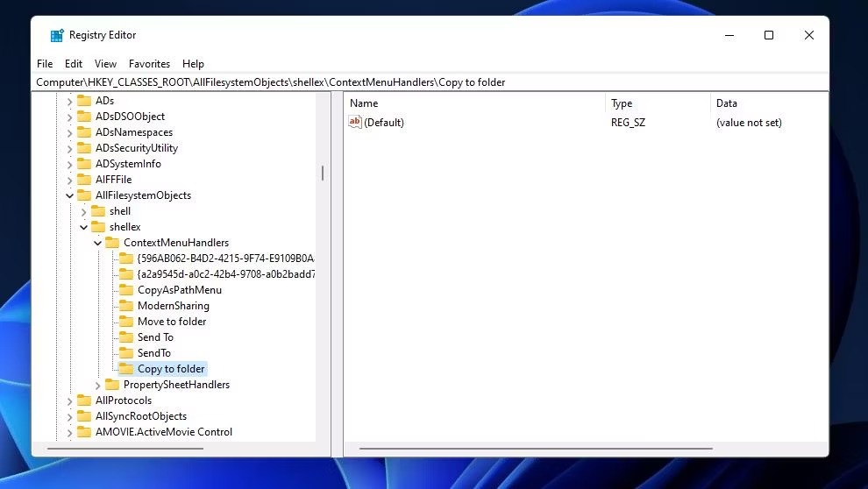Image resolution: width=868 pixels, height=489 pixels.
Task: Close the Registry Editor window
Action: click(x=808, y=35)
